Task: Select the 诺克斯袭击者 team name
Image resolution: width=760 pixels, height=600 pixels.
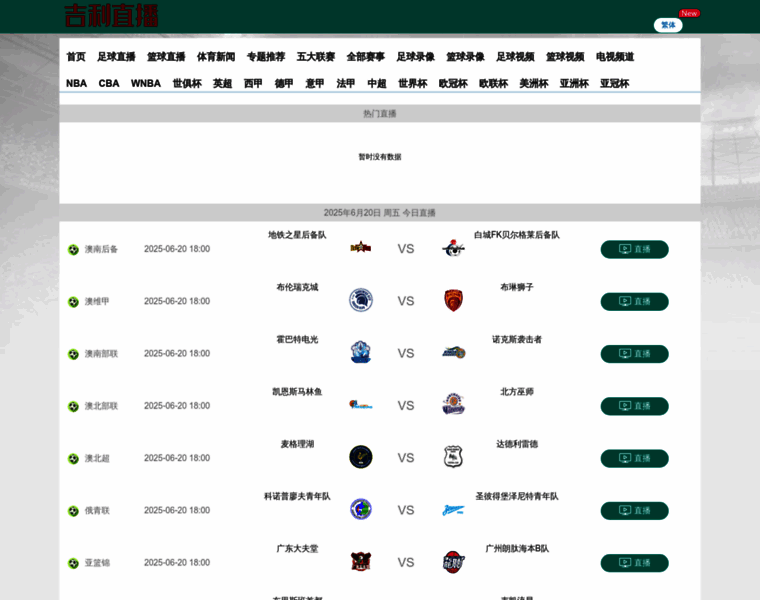Action: pos(517,339)
